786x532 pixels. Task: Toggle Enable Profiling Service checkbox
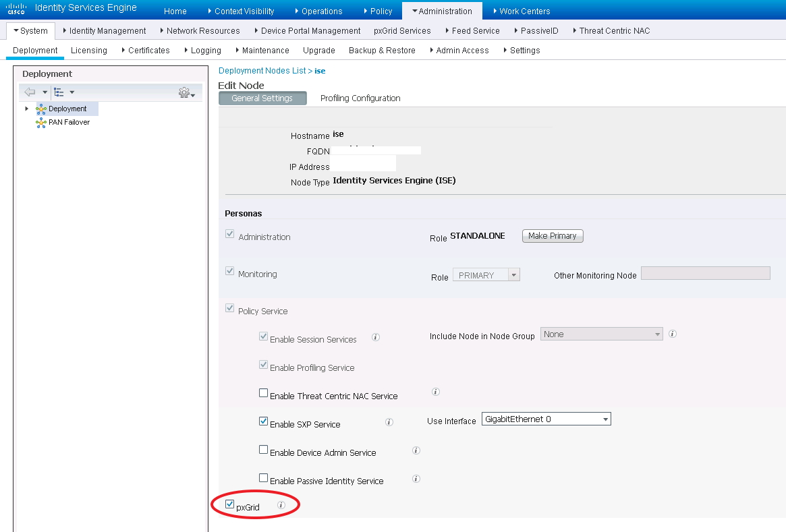click(263, 365)
